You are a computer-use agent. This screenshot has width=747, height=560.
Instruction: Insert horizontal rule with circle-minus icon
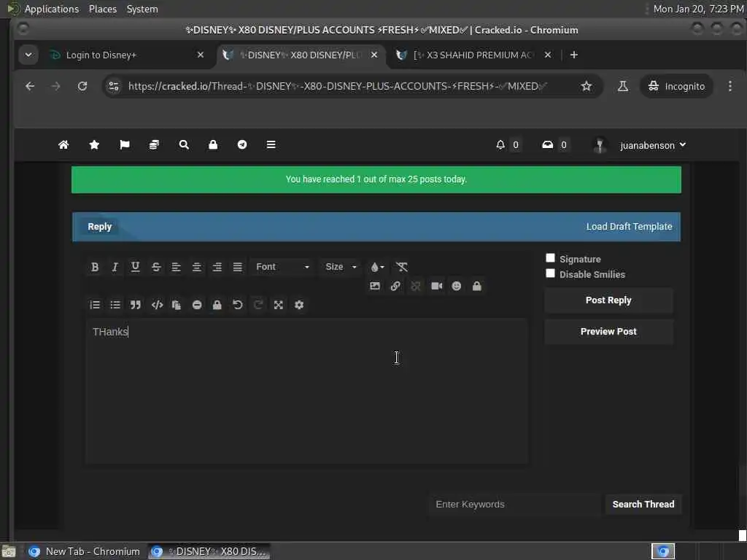tap(197, 306)
